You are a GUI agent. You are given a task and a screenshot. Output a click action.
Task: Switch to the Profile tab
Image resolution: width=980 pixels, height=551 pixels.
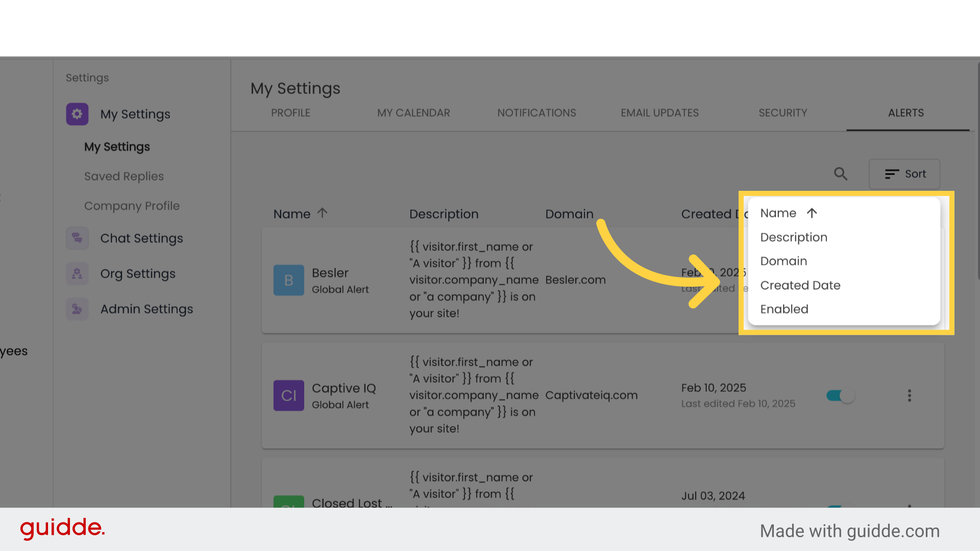pos(290,113)
